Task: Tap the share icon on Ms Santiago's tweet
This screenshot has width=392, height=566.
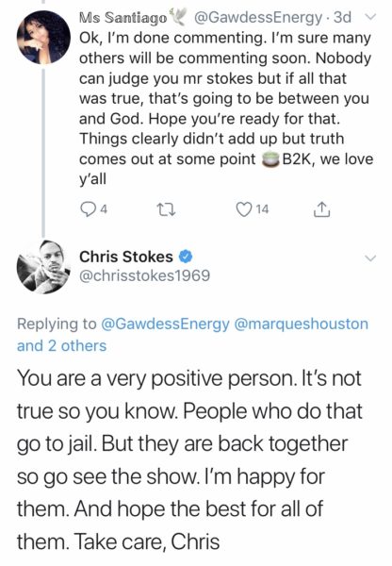Action: click(x=321, y=209)
